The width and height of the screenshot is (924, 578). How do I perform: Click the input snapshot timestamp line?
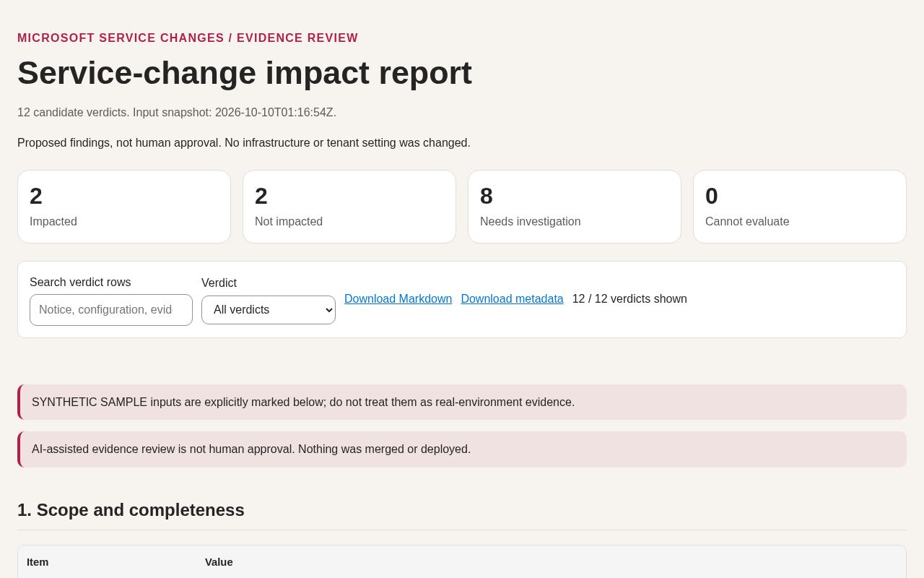click(177, 113)
